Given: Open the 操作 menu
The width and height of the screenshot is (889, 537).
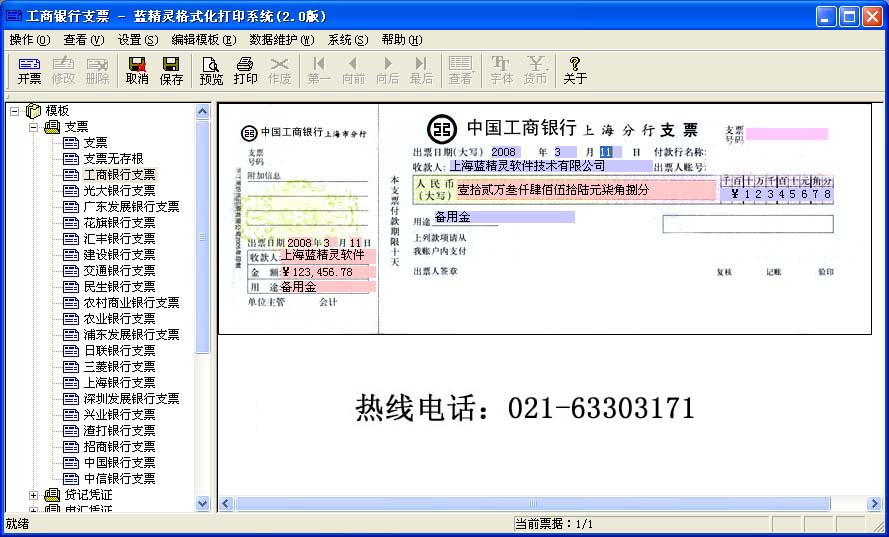Looking at the screenshot, I should coord(29,40).
